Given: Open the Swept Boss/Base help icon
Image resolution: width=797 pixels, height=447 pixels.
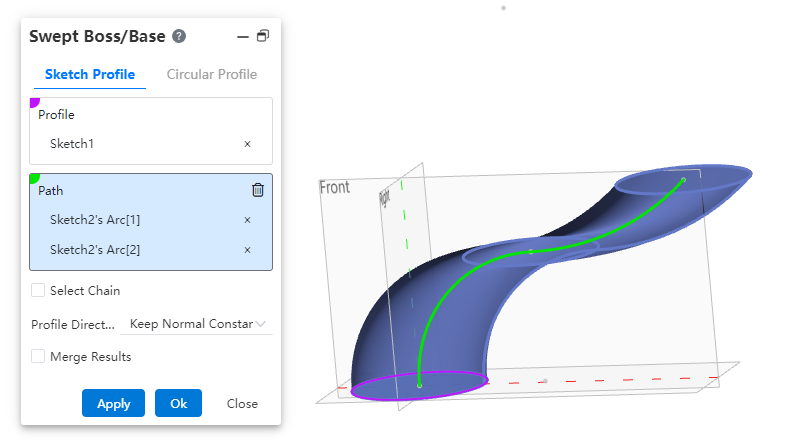Looking at the screenshot, I should point(179,36).
